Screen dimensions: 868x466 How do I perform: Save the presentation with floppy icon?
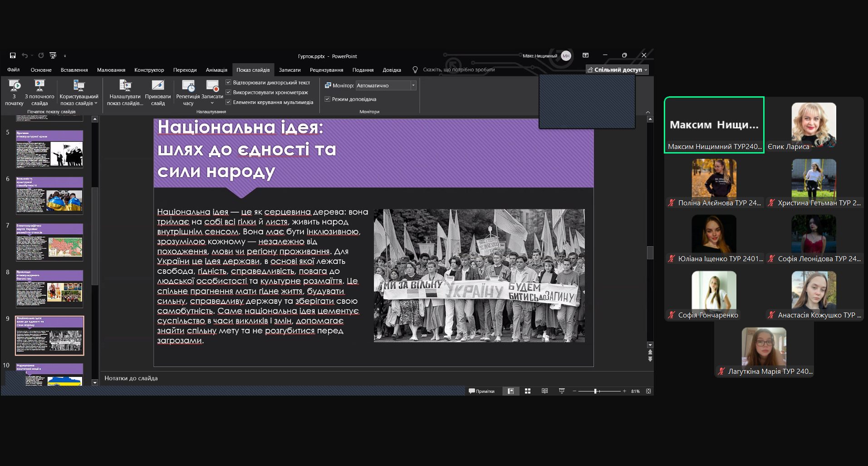tap(13, 55)
